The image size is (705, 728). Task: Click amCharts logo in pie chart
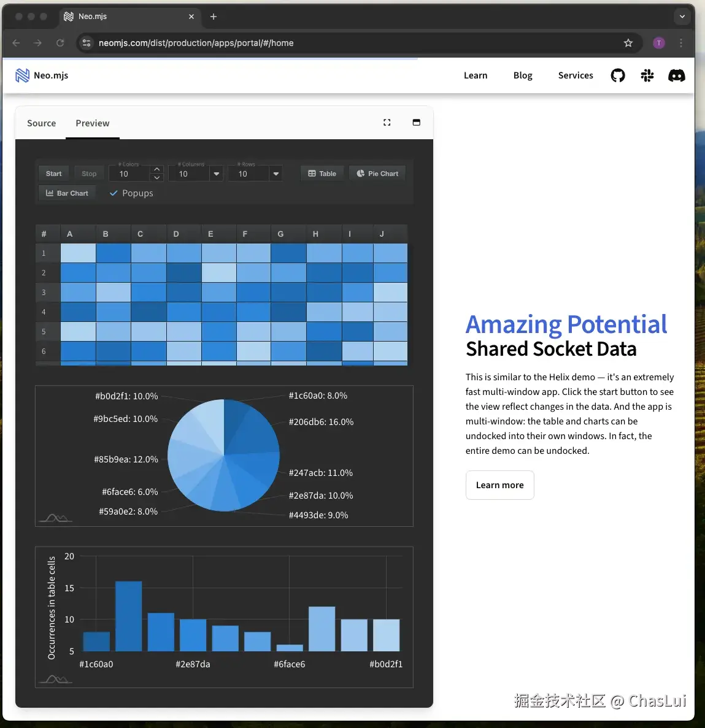pos(55,518)
